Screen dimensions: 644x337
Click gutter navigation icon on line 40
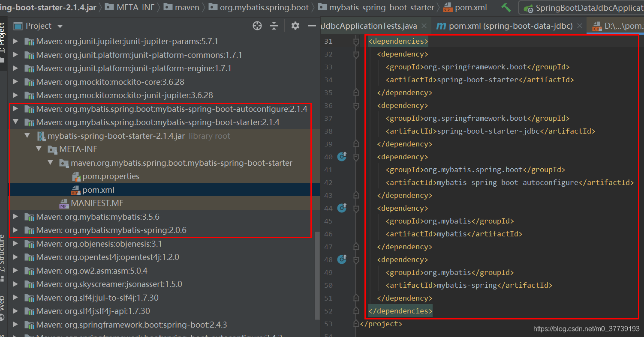click(342, 156)
